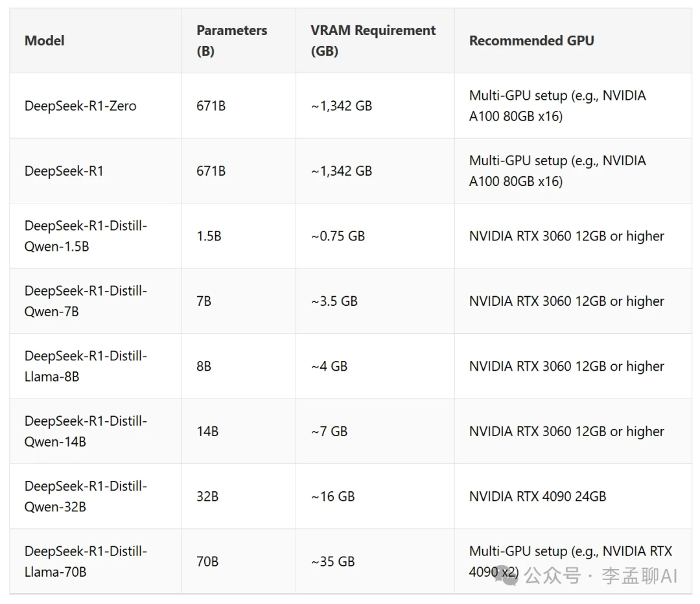Click the ~0.75 GB VRAM value

pos(338,236)
